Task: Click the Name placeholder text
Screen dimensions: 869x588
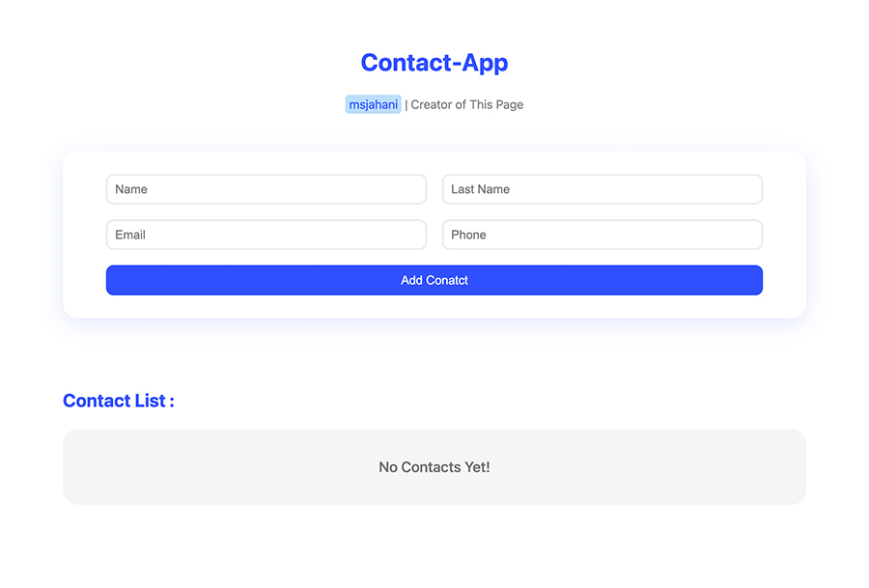Action: pos(132,189)
